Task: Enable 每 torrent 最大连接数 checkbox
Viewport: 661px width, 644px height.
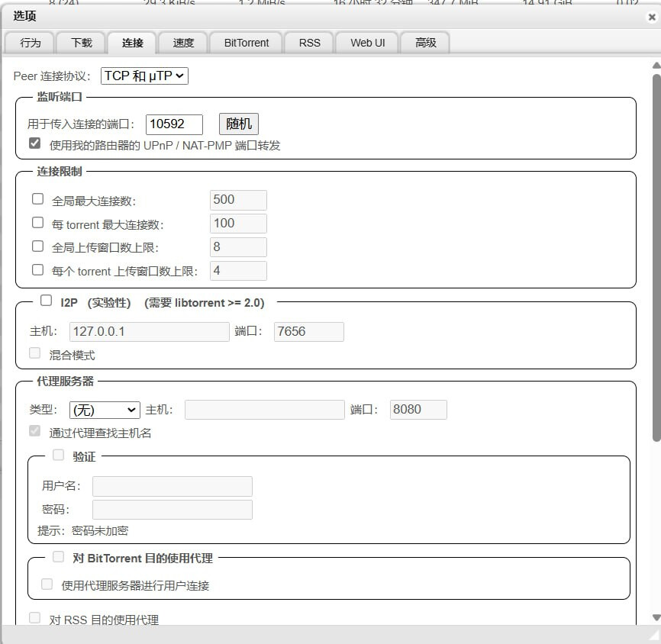Action: point(37,222)
